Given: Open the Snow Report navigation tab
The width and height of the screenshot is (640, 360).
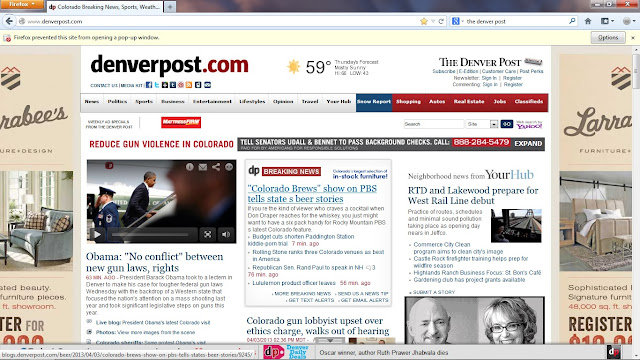Looking at the screenshot, I should 374,102.
